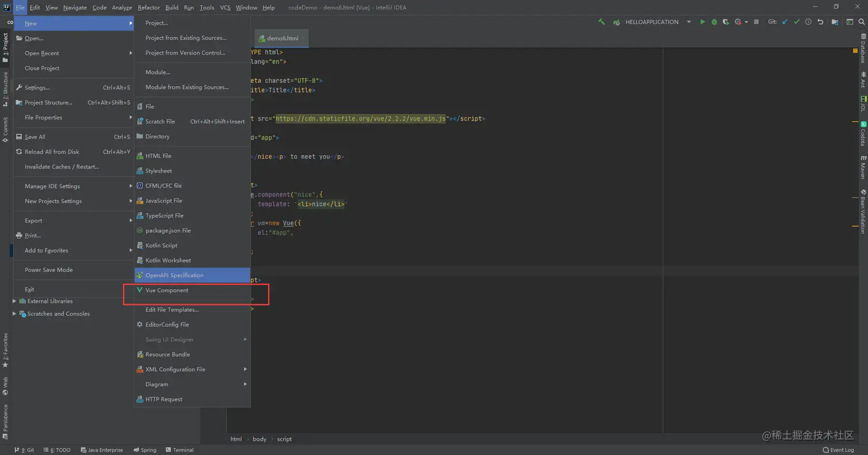Expand the New Projects Settings submenu
Viewport: 868px width, 455px height.
tap(74, 202)
